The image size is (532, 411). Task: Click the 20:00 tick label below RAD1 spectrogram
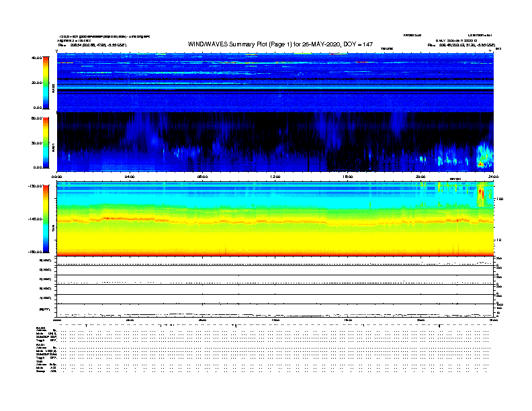pyautogui.click(x=420, y=177)
